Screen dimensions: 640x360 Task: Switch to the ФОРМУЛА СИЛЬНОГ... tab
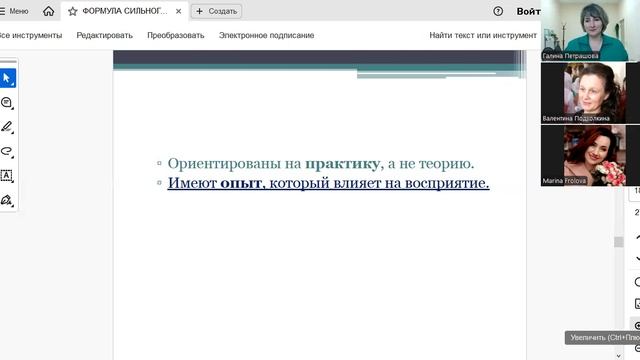tap(124, 11)
